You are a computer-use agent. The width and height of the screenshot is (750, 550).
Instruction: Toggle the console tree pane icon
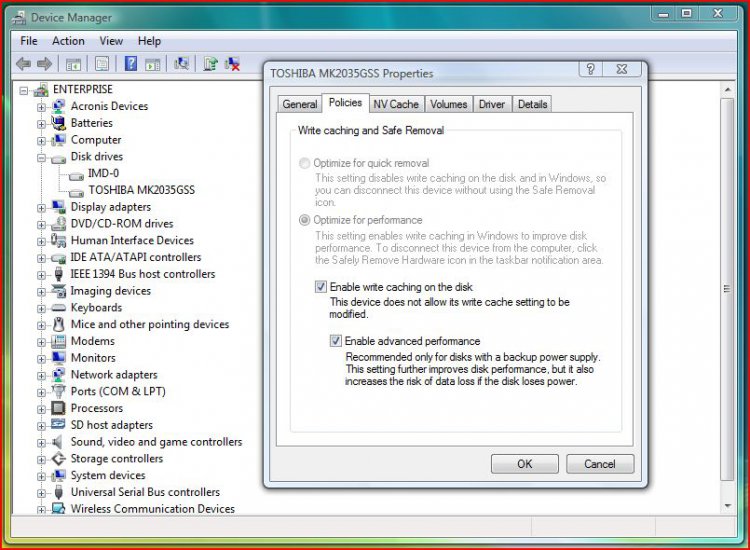pyautogui.click(x=73, y=64)
